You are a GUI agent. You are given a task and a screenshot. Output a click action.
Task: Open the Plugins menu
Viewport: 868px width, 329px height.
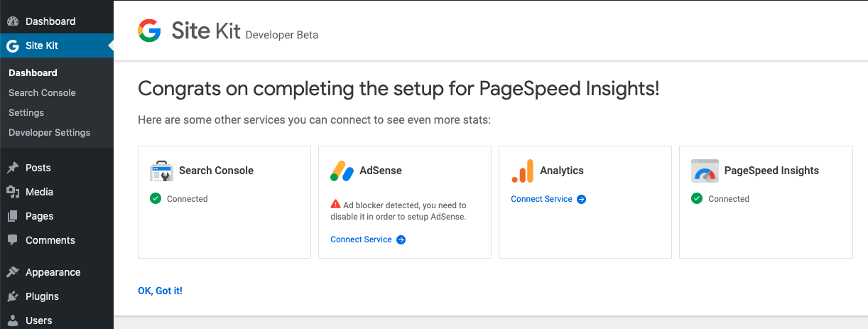[57, 296]
